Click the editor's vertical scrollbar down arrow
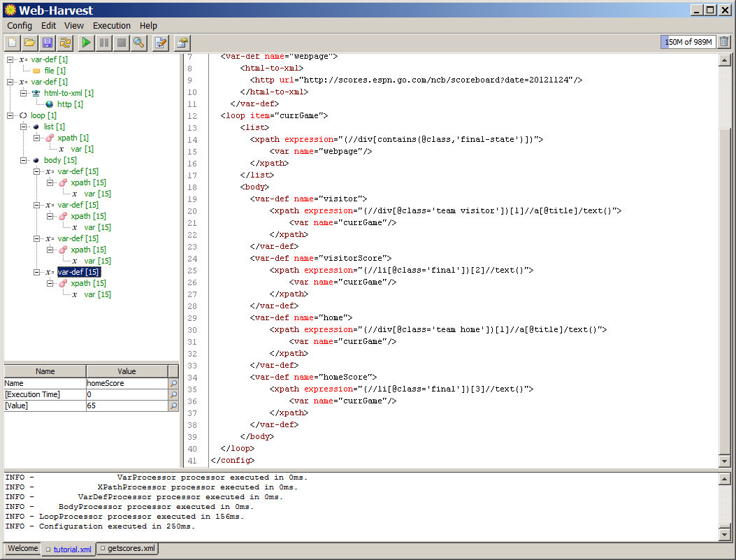The width and height of the screenshot is (736, 560). point(724,461)
